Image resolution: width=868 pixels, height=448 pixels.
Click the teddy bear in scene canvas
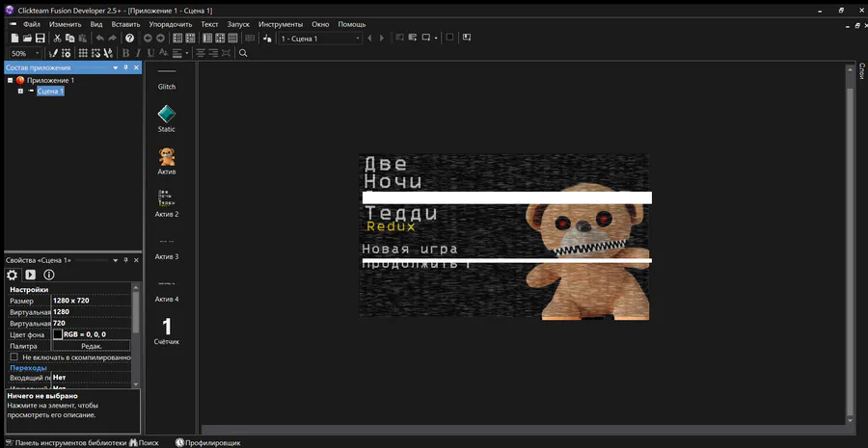pos(587,252)
